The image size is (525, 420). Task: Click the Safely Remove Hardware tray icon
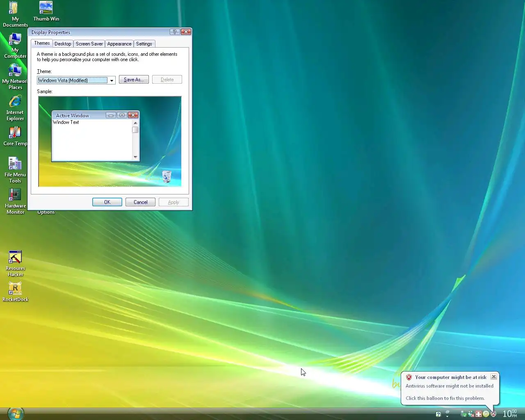coord(464,414)
